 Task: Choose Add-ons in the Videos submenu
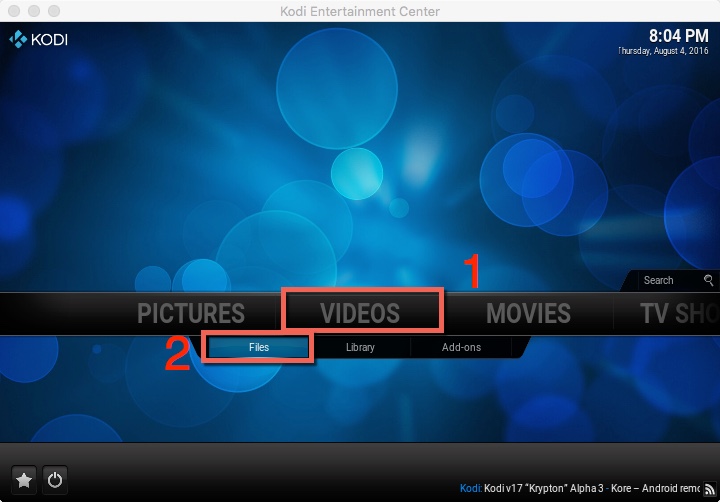pyautogui.click(x=461, y=347)
